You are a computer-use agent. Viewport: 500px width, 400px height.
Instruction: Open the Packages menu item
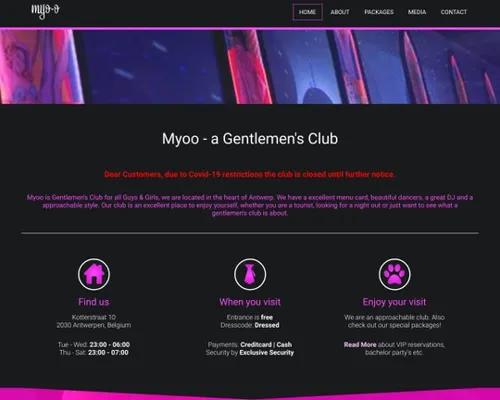[x=379, y=12]
